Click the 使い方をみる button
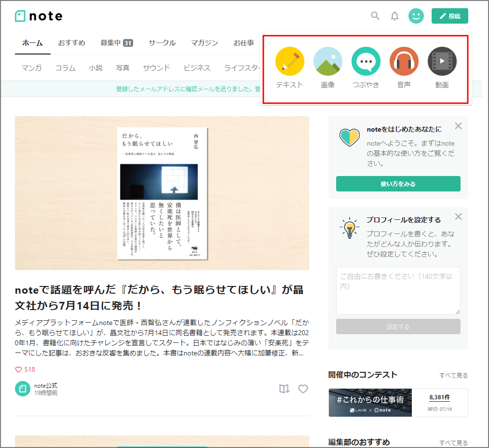This screenshot has width=489, height=448. coord(398,184)
